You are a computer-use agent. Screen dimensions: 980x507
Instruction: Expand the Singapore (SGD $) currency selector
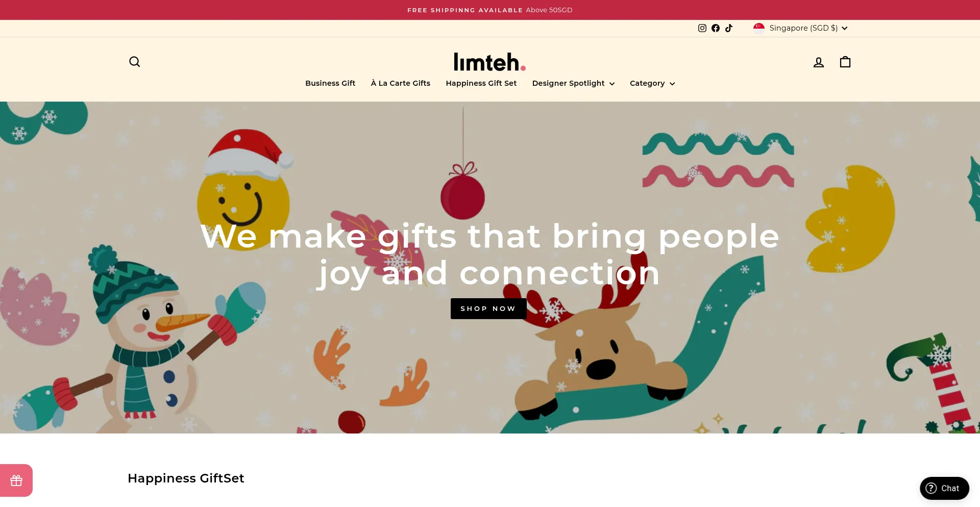(800, 28)
